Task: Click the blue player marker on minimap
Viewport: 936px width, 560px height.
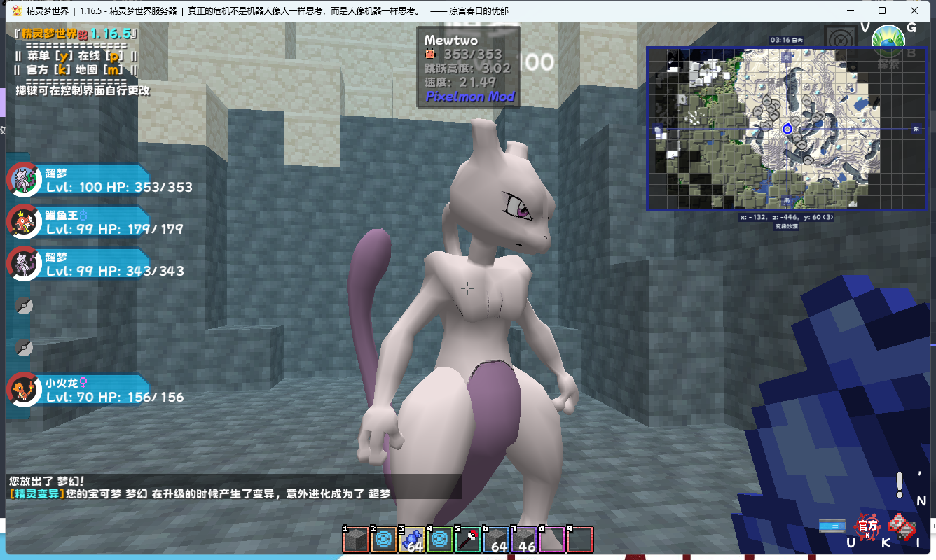Action: coord(787,129)
